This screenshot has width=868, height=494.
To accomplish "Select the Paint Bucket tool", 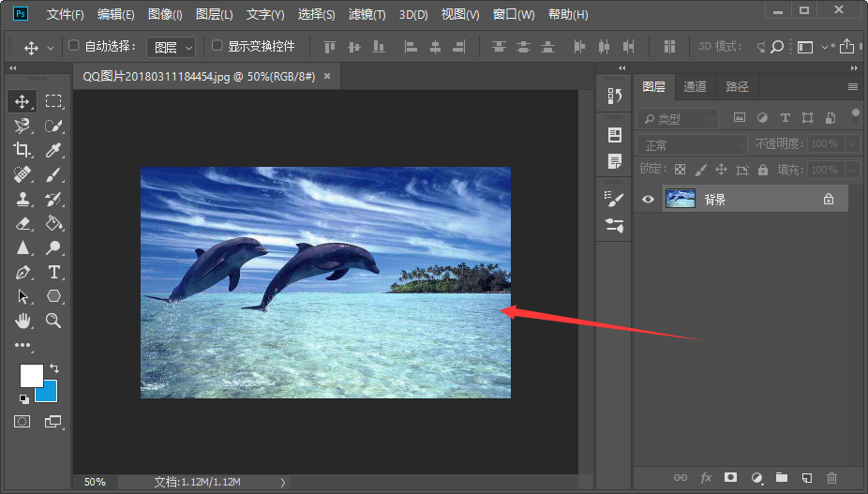I will 53,223.
